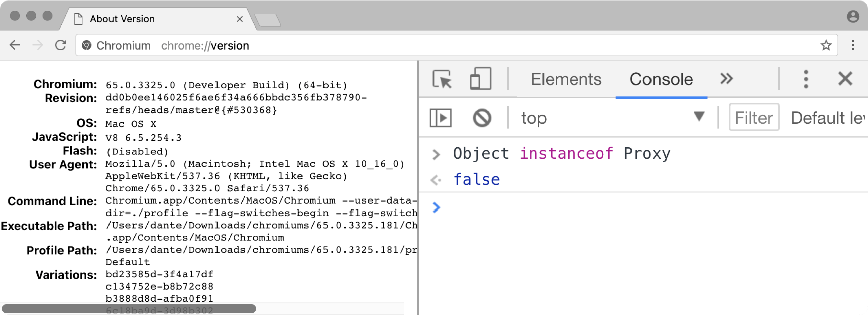Click the macOS yellow minimize window button
Screen dimensions: 868x315
pyautogui.click(x=31, y=16)
